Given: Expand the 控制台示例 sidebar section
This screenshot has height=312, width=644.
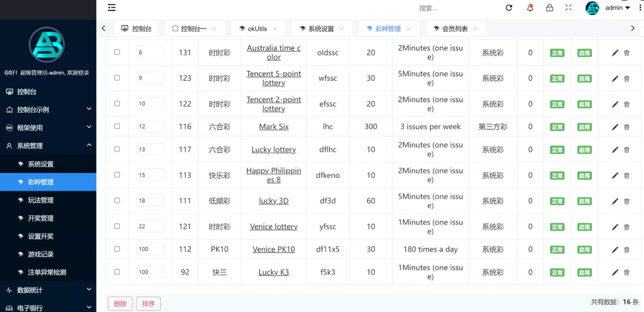Looking at the screenshot, I should pyautogui.click(x=48, y=110).
